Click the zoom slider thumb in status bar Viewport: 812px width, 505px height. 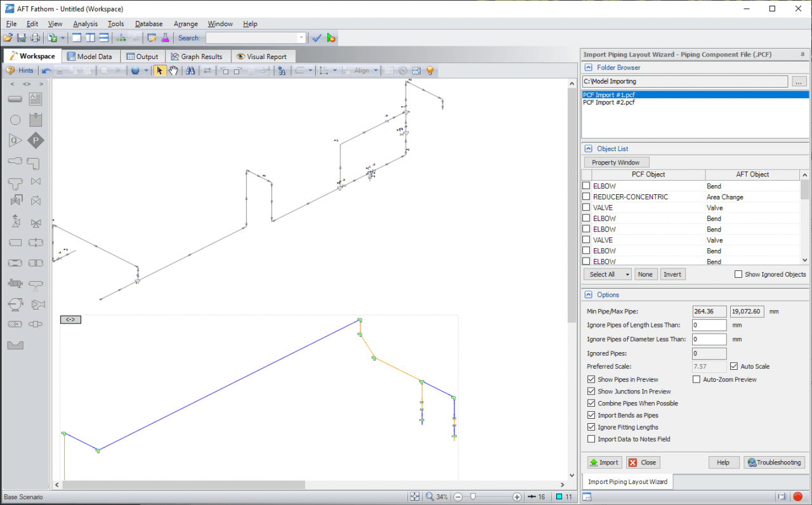[x=473, y=497]
